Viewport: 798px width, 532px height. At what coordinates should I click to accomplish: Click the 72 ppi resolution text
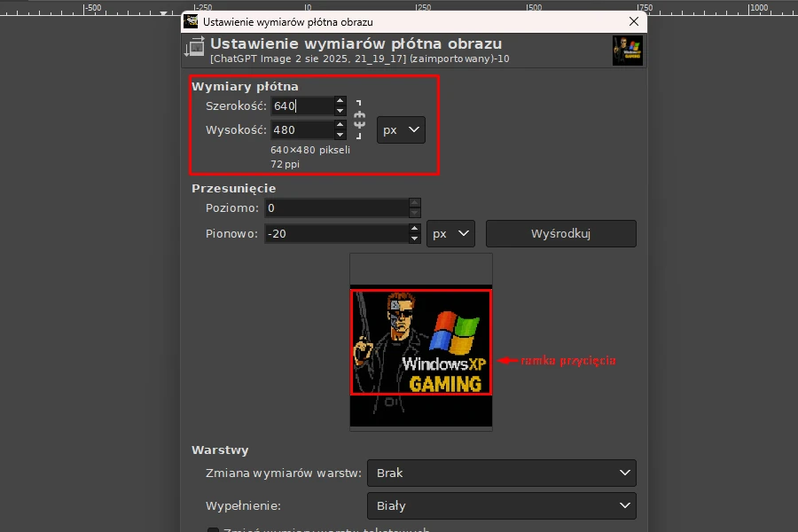[285, 164]
